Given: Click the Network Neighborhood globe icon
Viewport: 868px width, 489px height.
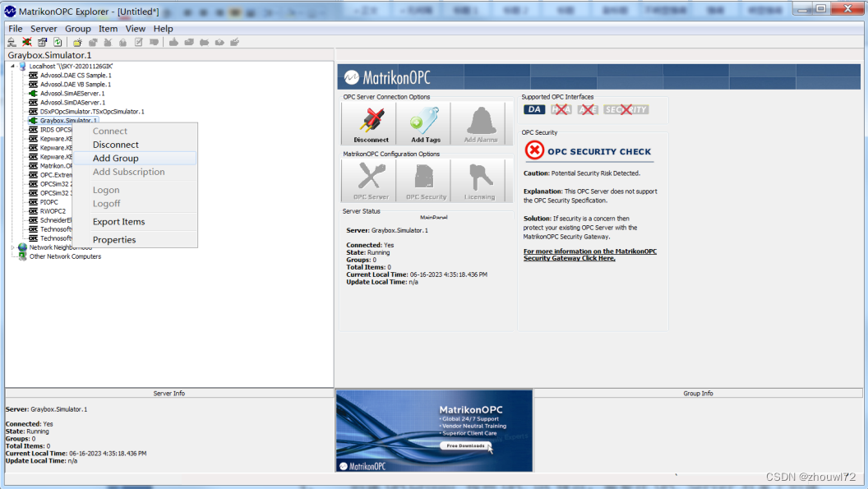Looking at the screenshot, I should [23, 247].
